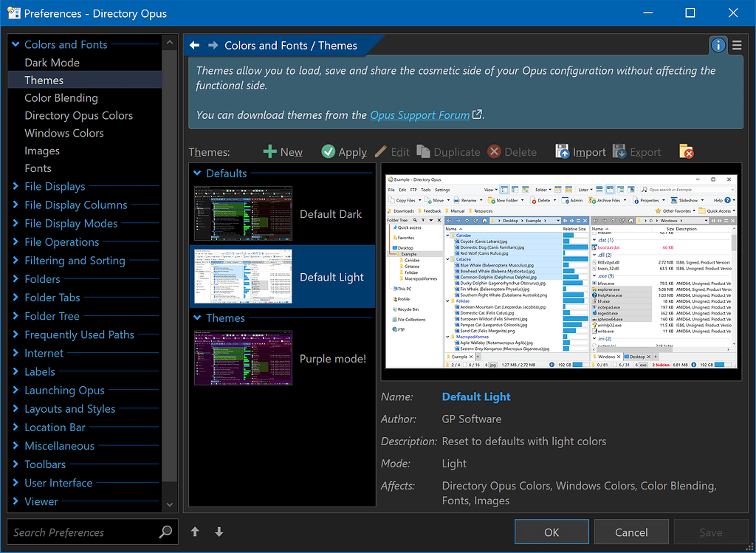Click the search magnifier icon
756x553 pixels.
[x=165, y=532]
